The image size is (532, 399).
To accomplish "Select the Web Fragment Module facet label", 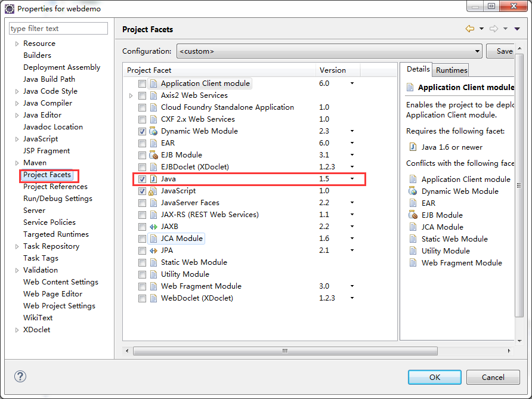I will tap(201, 286).
